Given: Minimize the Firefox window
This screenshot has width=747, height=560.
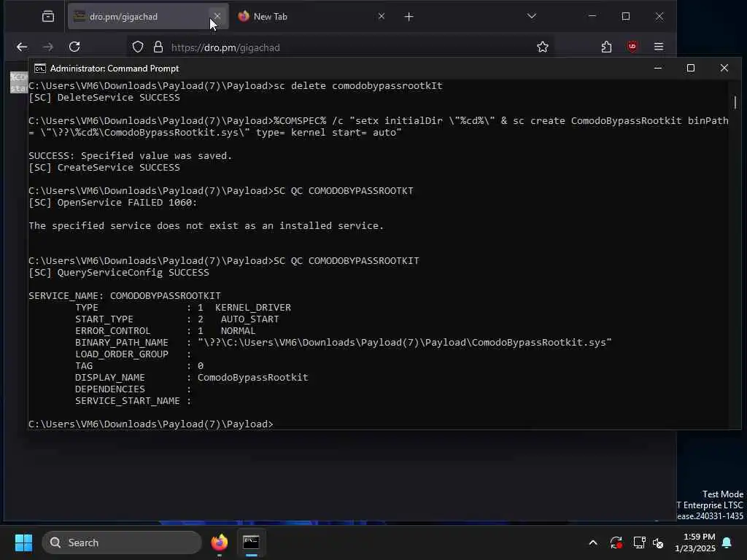Looking at the screenshot, I should click(x=592, y=16).
